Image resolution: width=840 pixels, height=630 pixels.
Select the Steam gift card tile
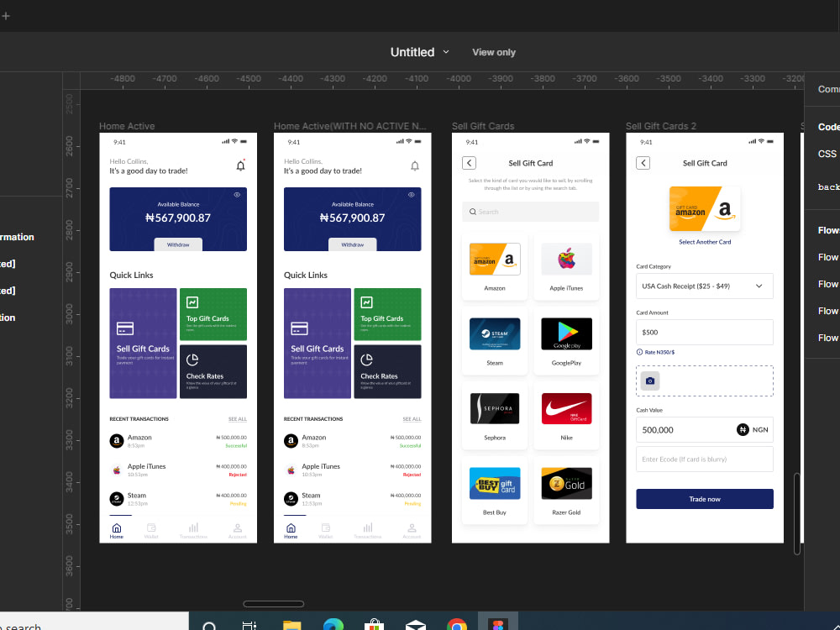coord(495,341)
